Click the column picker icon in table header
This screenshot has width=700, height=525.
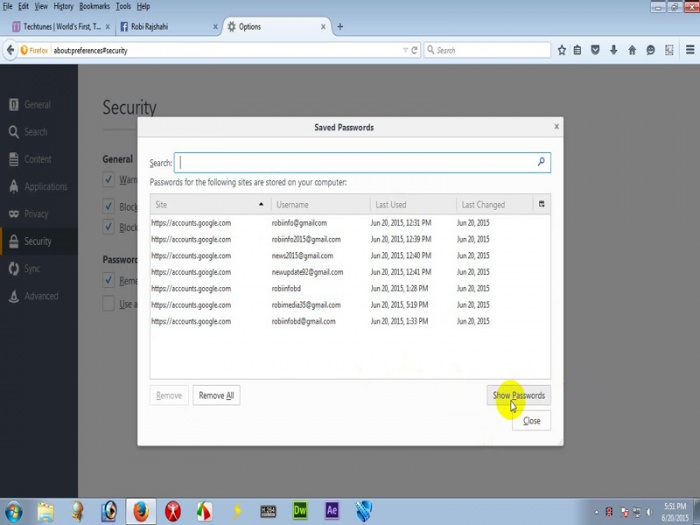click(542, 204)
